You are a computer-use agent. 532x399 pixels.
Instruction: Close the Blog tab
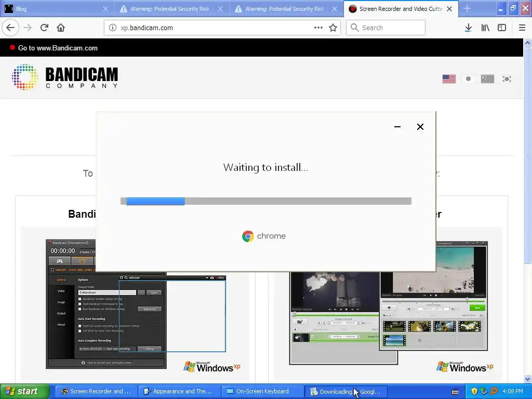click(x=105, y=9)
